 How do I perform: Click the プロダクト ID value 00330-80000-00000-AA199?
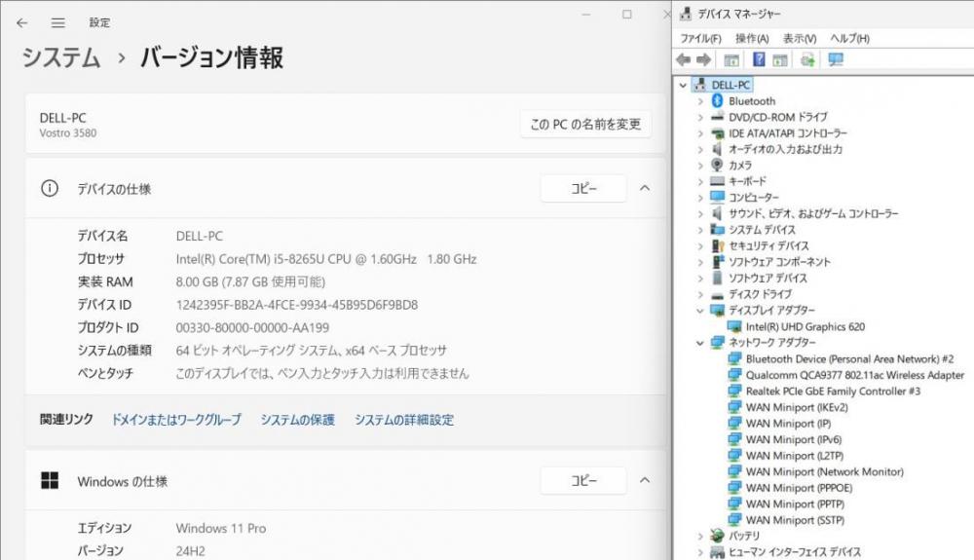point(252,328)
